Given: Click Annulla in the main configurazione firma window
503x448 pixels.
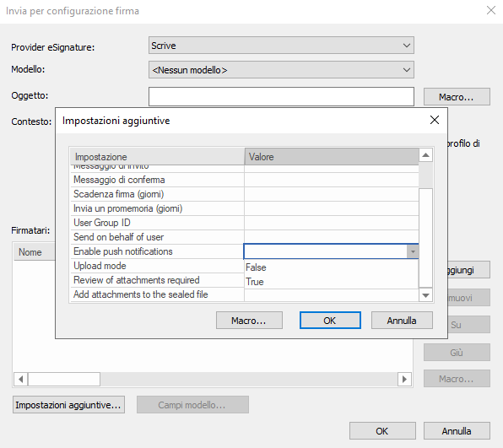Looking at the screenshot, I should (x=457, y=430).
